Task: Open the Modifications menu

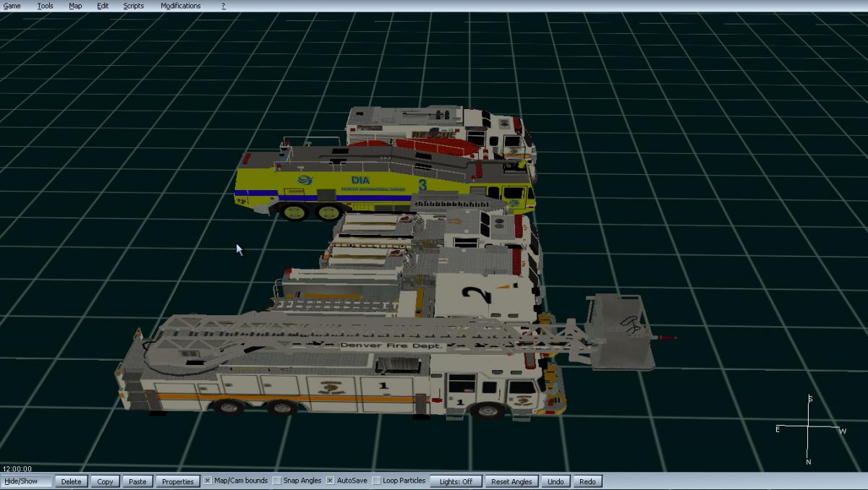Action: [x=181, y=6]
